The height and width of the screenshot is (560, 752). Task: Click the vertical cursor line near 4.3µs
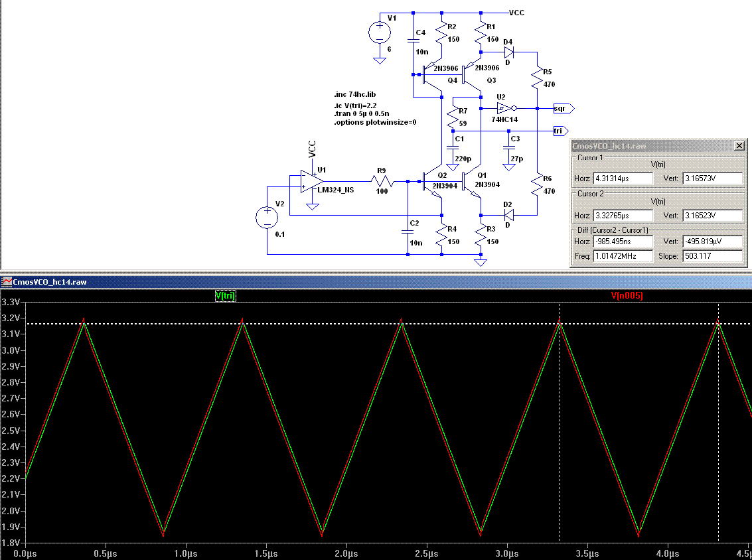click(x=718, y=422)
